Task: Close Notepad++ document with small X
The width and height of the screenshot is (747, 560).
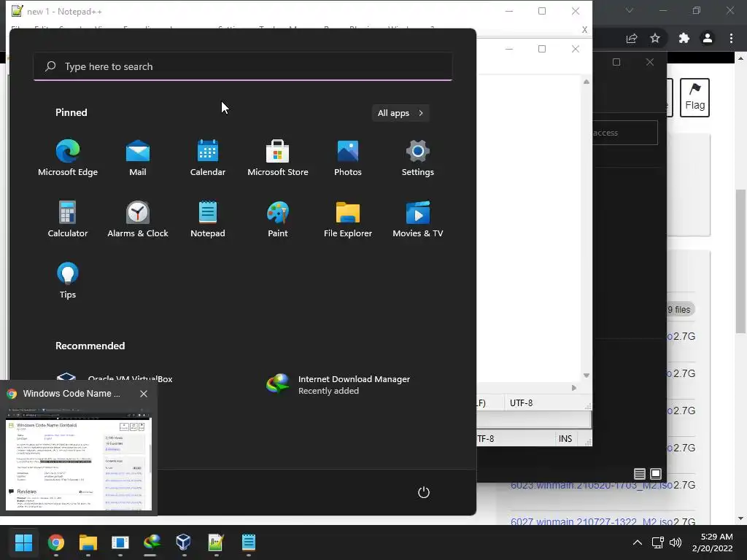Action: coord(584,29)
